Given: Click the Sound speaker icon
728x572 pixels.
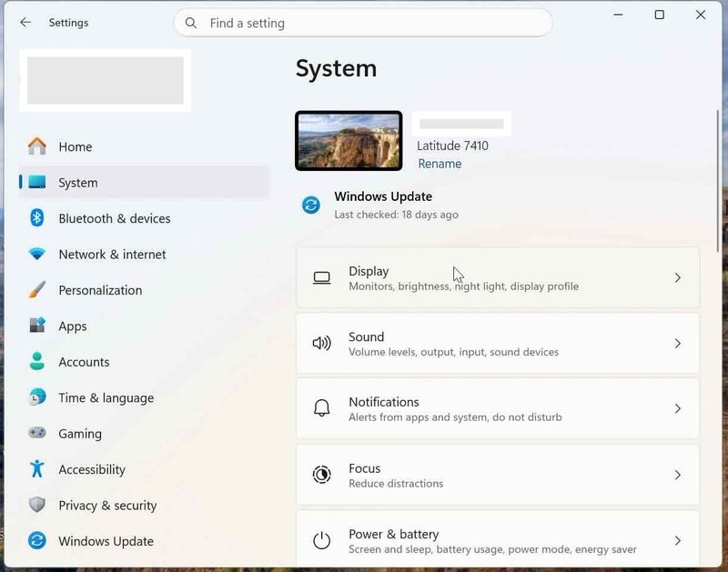Looking at the screenshot, I should pyautogui.click(x=322, y=344).
